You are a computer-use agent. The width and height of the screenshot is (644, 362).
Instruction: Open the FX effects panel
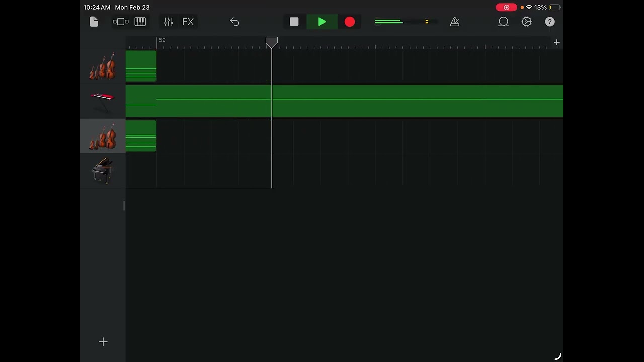188,22
